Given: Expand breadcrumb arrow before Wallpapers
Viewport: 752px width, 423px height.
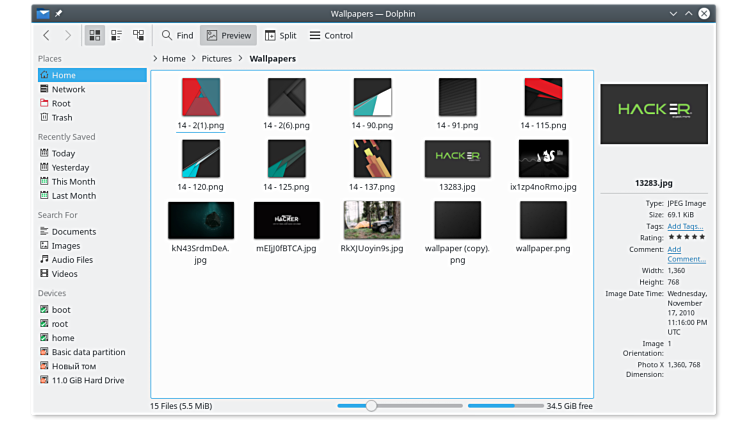Looking at the screenshot, I should pyautogui.click(x=241, y=59).
